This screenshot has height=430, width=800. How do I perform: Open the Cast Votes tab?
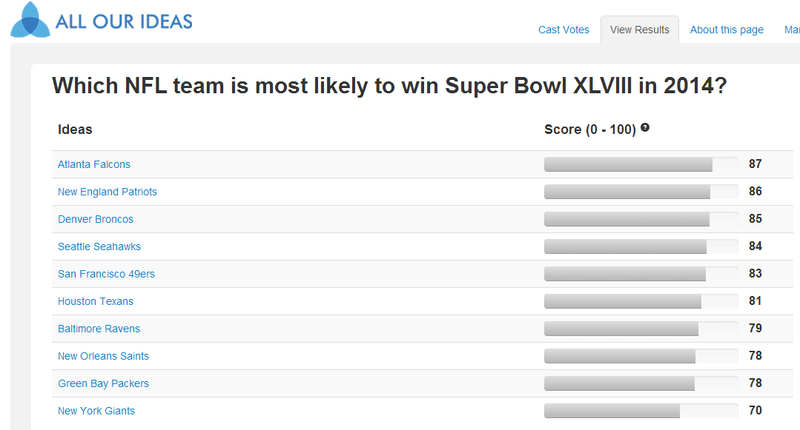click(x=564, y=30)
